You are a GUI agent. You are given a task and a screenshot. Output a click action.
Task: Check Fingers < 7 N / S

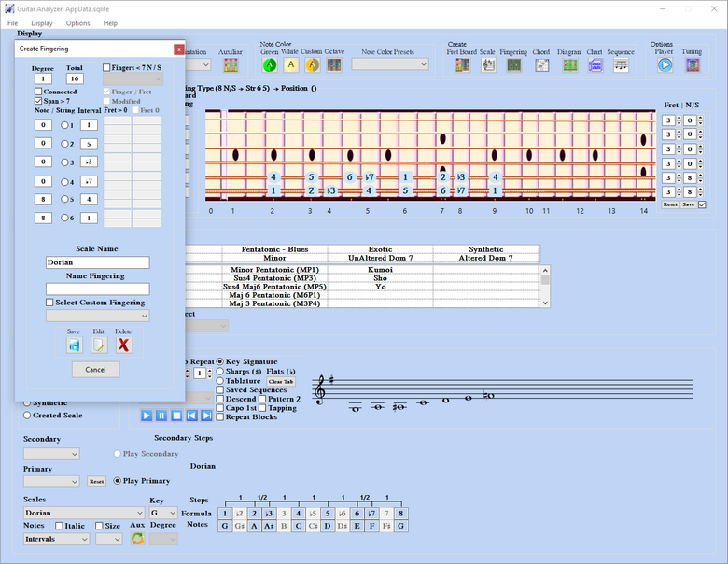pyautogui.click(x=106, y=67)
